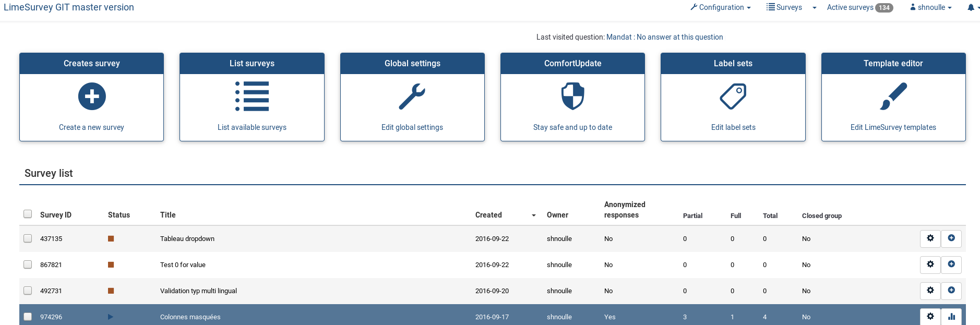Click the list icon in List surveys
The image size is (980, 325).
tap(252, 97)
